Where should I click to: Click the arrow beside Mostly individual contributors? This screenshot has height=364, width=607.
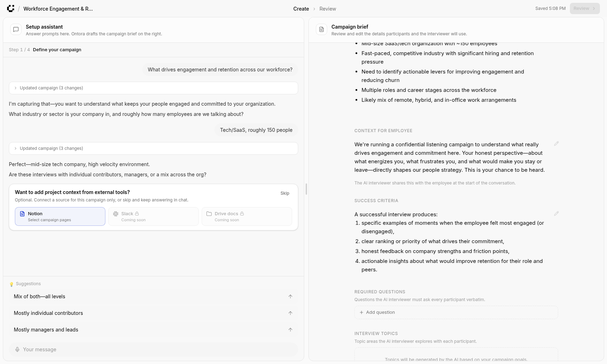tap(290, 313)
